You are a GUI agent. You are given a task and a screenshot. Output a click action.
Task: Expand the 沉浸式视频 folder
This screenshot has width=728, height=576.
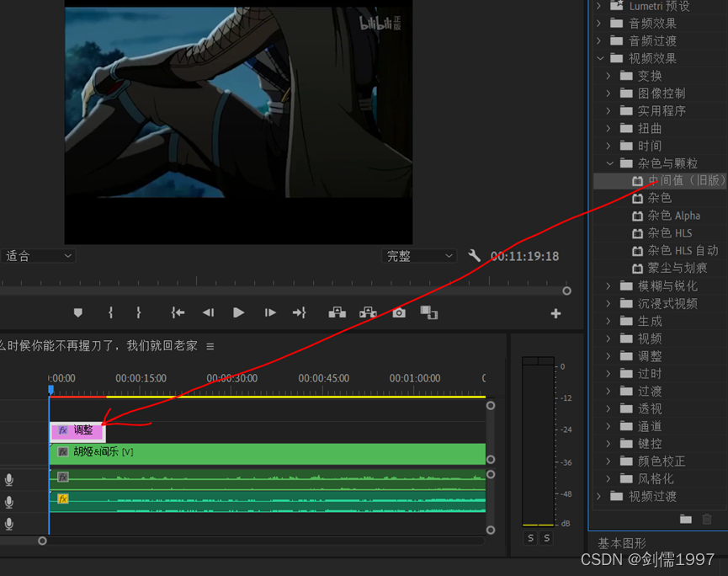(x=608, y=304)
